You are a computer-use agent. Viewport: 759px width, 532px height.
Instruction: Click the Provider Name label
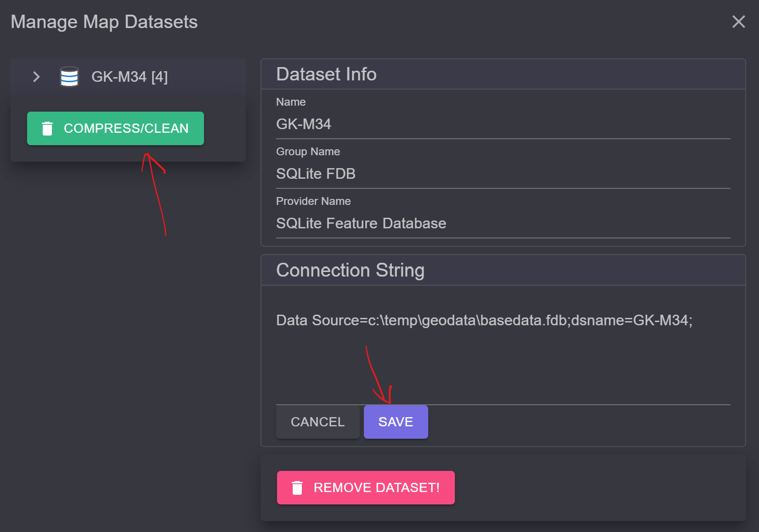(313, 201)
